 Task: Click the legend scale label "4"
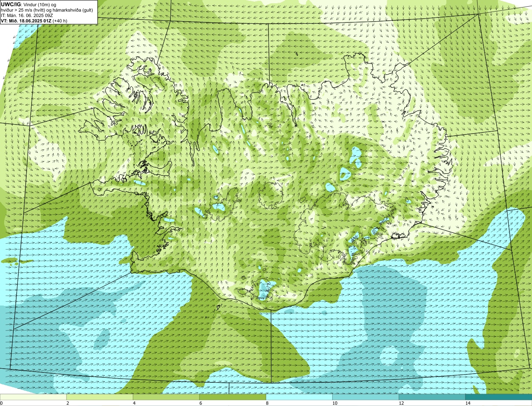pos(134,403)
